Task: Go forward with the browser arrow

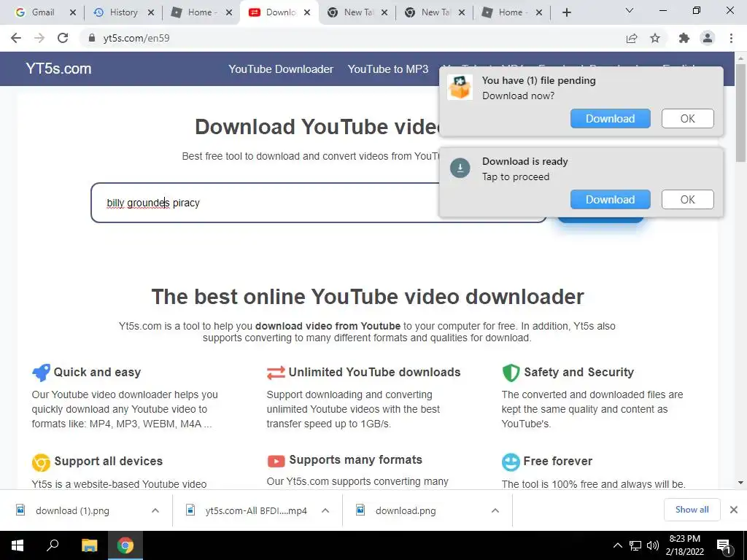Action: (39, 38)
